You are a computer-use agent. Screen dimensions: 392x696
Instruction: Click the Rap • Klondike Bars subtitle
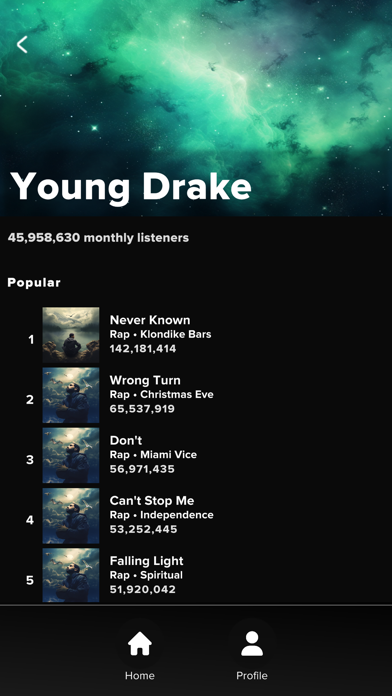pos(160,334)
